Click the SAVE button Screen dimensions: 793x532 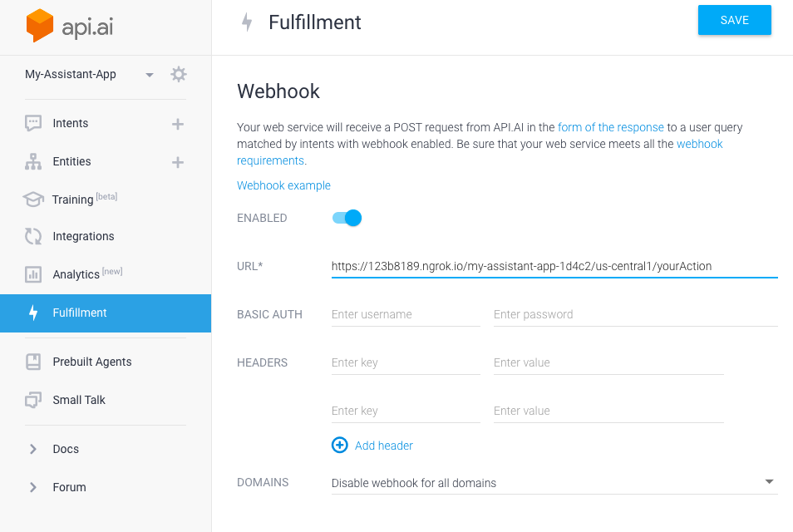pos(734,20)
